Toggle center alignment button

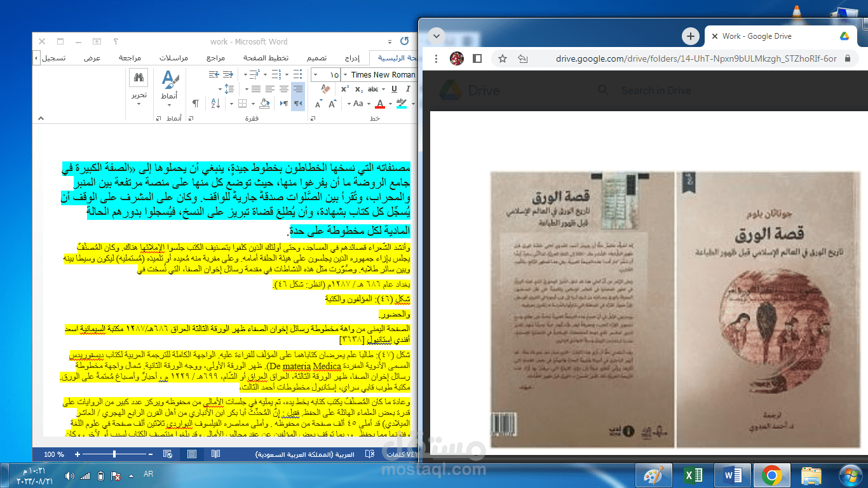pyautogui.click(x=284, y=89)
